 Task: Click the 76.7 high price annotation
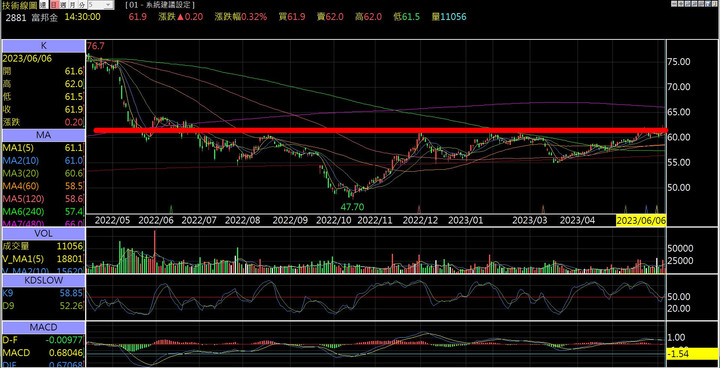[x=96, y=46]
